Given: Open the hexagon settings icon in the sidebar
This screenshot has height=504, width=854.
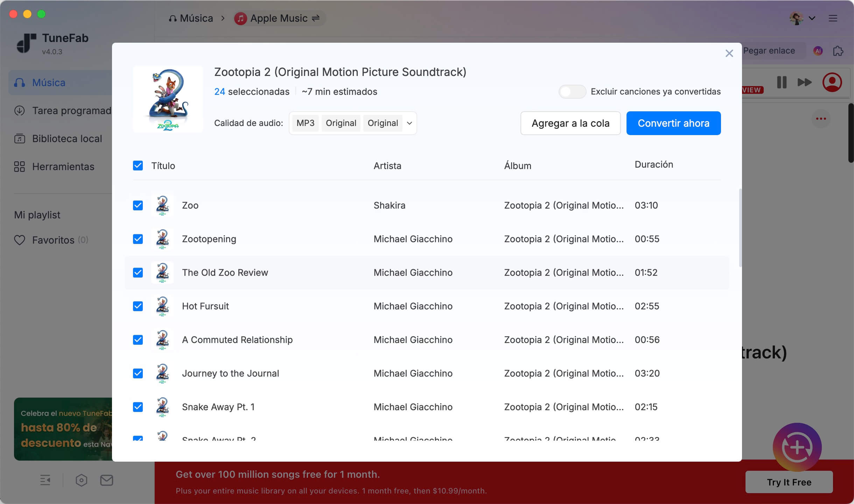Looking at the screenshot, I should (81, 480).
